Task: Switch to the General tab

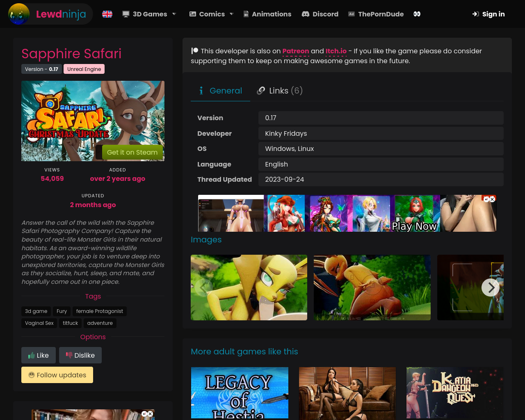Action: 220,91
